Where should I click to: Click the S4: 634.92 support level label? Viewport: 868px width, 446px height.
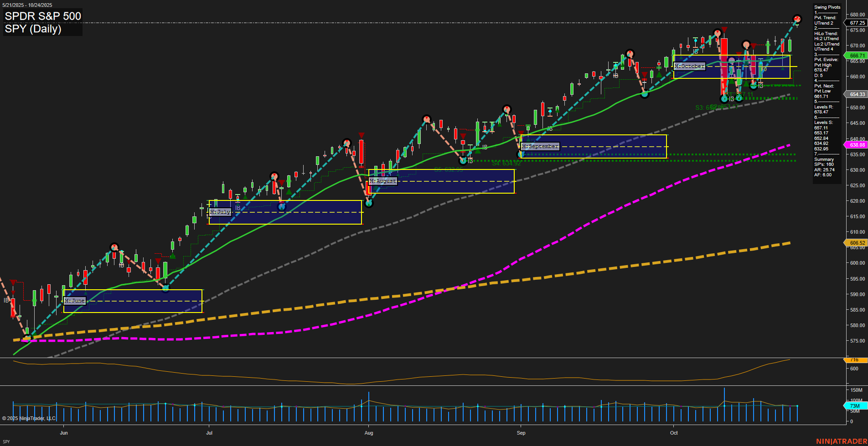pyautogui.click(x=506, y=162)
